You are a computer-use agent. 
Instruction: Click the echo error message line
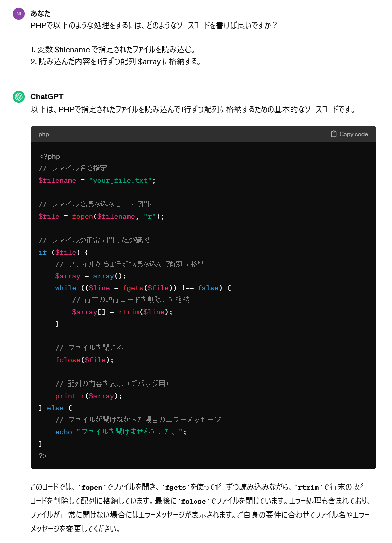[121, 432]
